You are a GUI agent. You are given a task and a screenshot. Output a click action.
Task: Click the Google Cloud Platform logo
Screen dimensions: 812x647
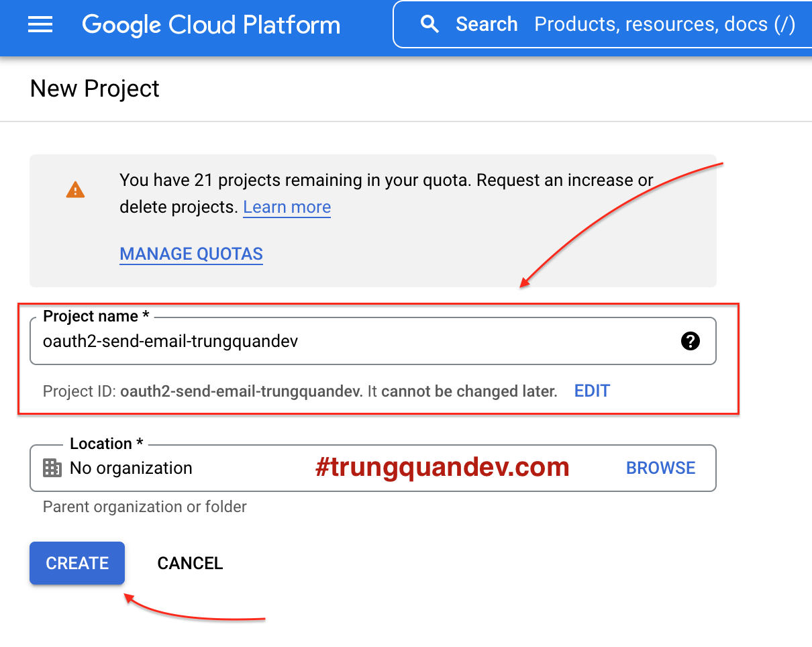click(x=211, y=25)
